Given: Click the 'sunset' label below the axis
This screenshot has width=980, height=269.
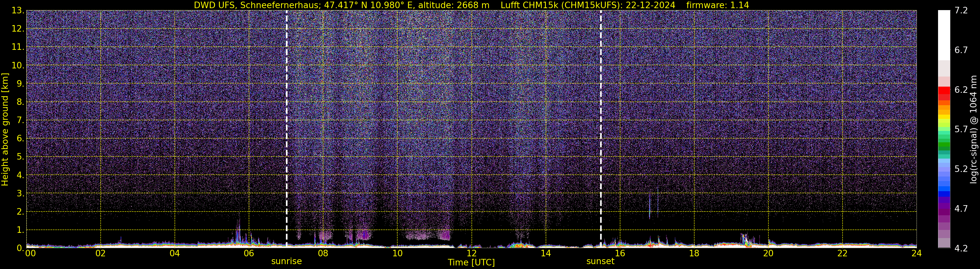Looking at the screenshot, I should [600, 262].
